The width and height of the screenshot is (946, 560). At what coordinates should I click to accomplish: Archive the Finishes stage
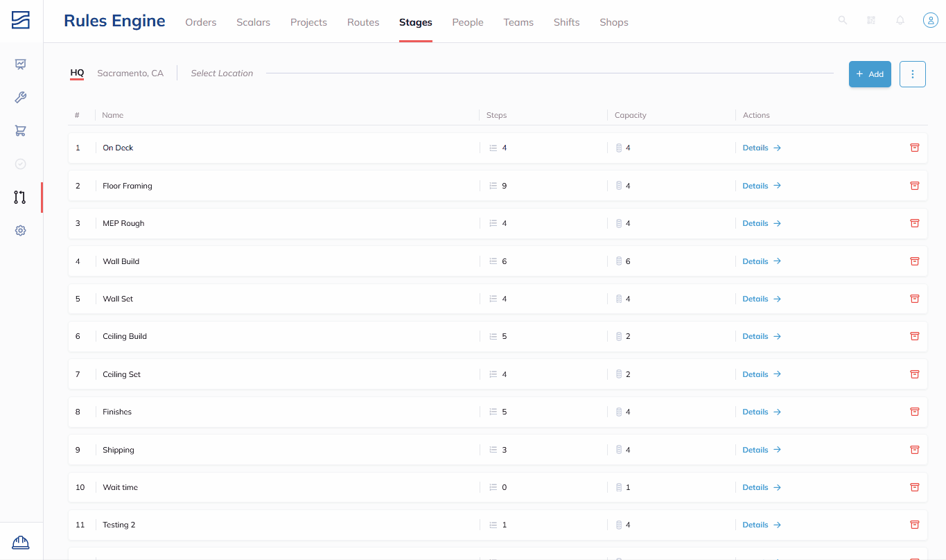click(914, 412)
